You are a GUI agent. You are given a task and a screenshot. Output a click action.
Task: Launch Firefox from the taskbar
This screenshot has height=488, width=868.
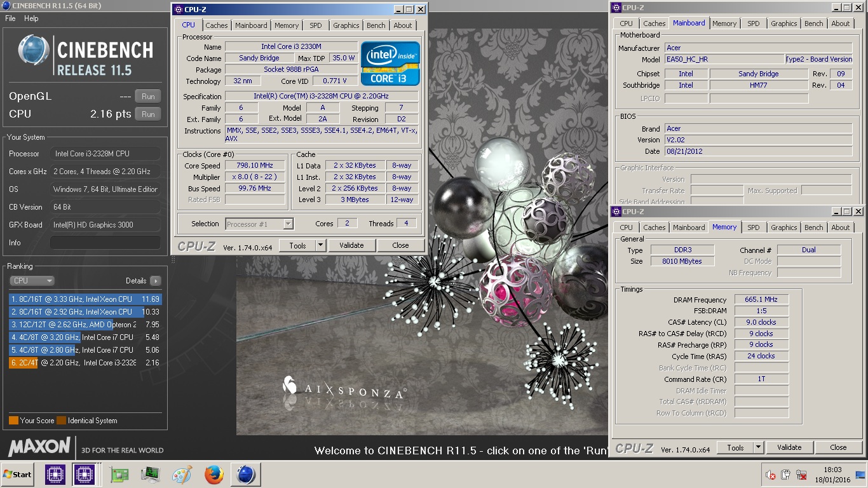tap(214, 475)
